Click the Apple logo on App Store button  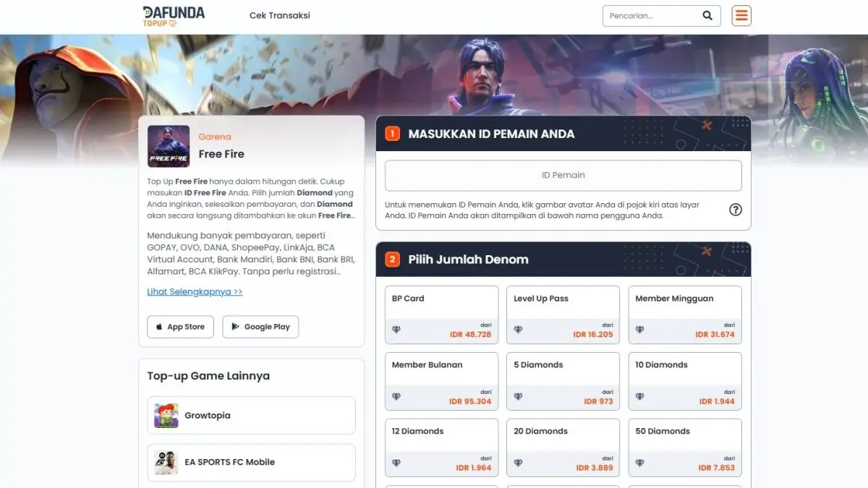point(159,327)
